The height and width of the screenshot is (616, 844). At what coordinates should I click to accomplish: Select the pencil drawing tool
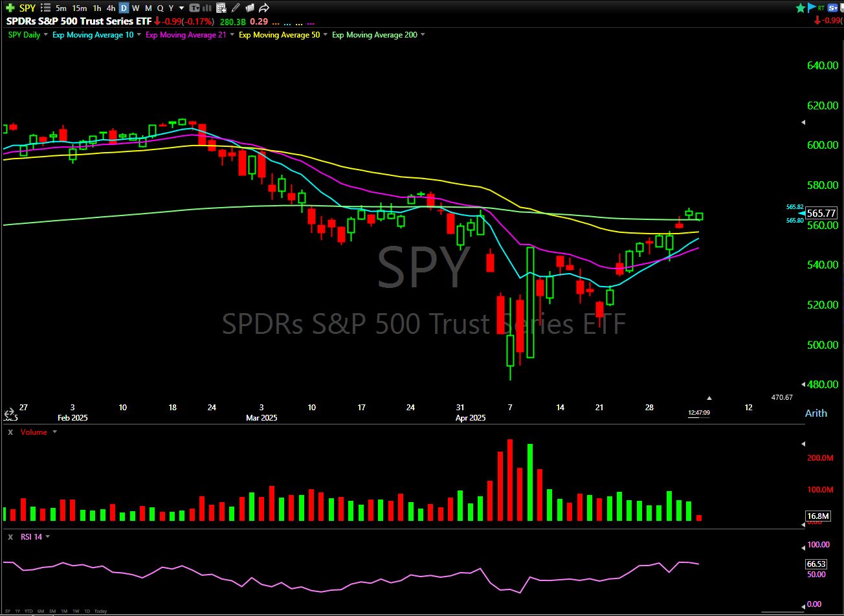236,8
